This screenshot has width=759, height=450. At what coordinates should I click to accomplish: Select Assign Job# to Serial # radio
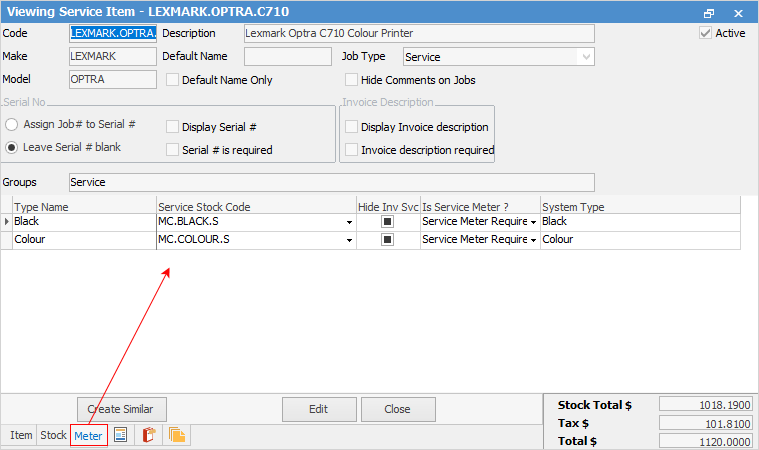tap(12, 124)
